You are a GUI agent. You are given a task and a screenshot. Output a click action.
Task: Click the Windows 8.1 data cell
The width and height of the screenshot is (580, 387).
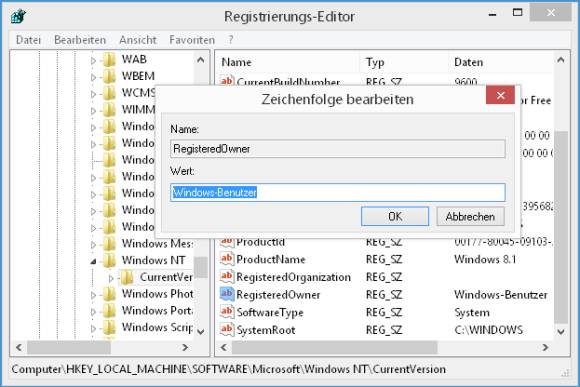(485, 259)
